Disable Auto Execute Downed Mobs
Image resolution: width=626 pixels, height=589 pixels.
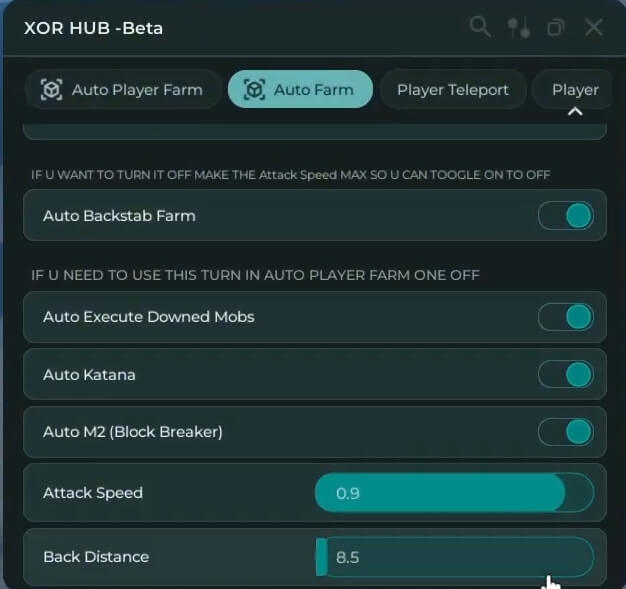pyautogui.click(x=566, y=317)
